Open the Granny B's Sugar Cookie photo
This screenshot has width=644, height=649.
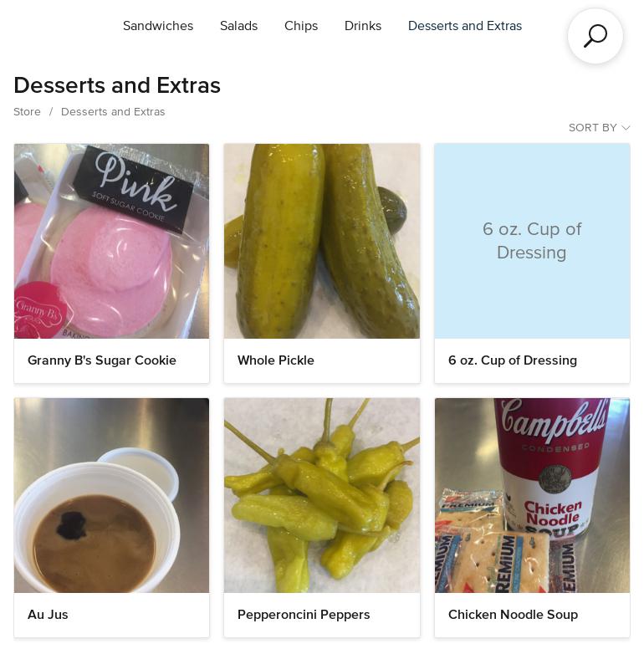[x=112, y=241]
